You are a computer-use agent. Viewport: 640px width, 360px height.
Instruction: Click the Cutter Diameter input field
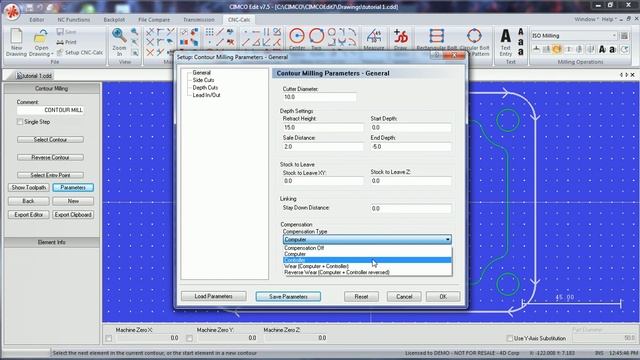point(320,97)
